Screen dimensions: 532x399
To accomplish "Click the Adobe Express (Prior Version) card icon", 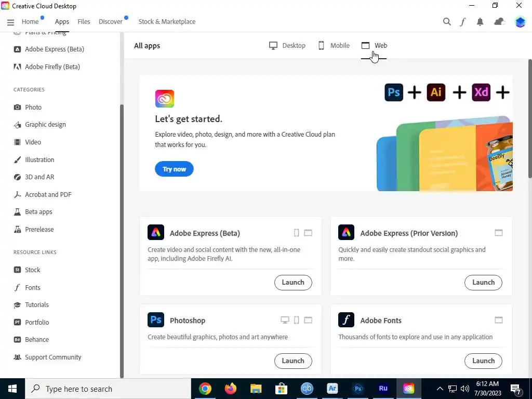I will click(346, 232).
